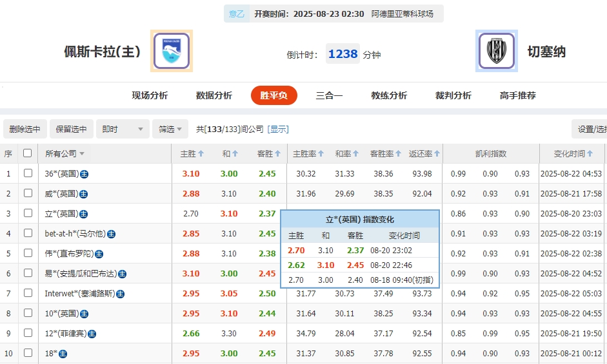Open the 即时 dropdown

(x=123, y=129)
